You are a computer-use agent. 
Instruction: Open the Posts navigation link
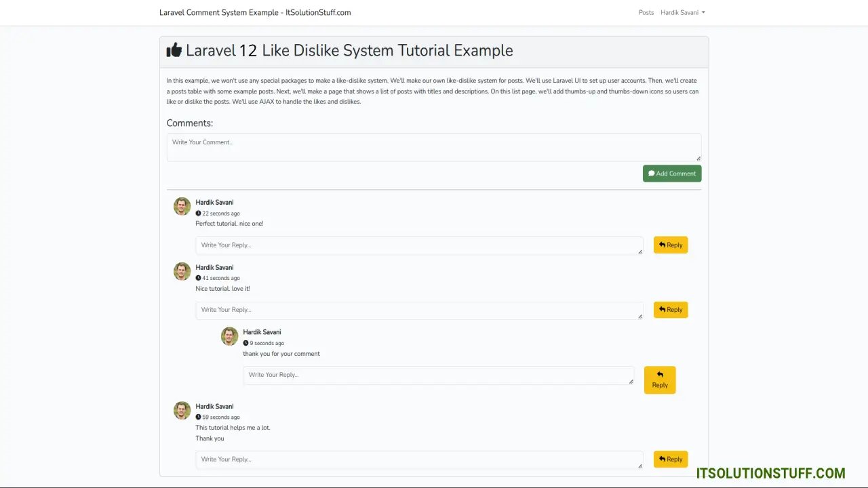point(646,12)
